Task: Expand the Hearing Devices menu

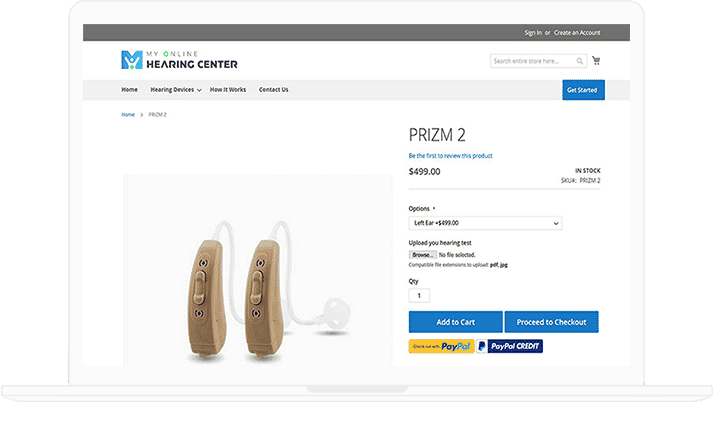Action: click(x=175, y=90)
